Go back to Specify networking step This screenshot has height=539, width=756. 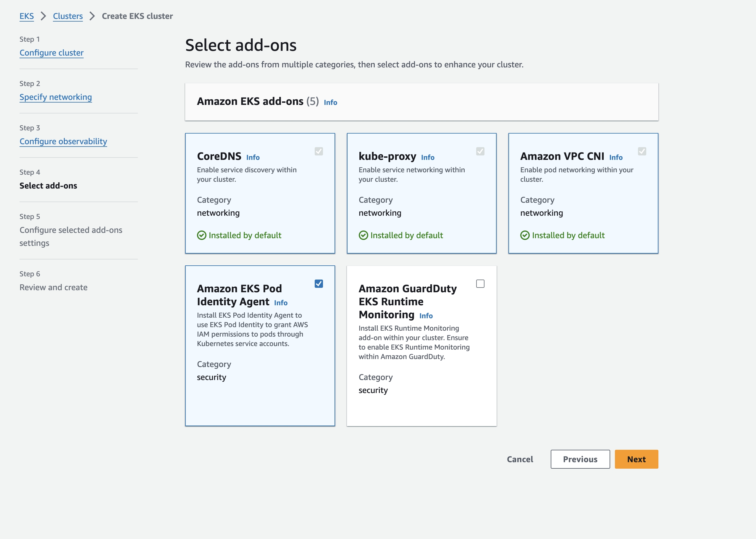[56, 97]
